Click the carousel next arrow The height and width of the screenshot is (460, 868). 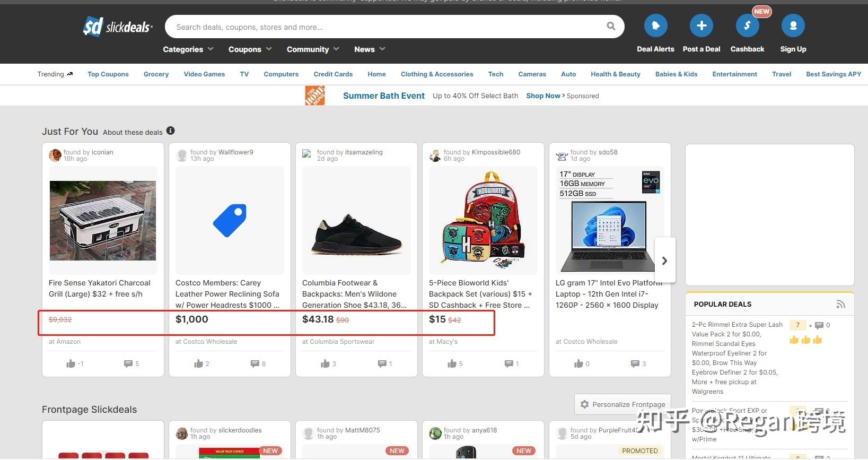coord(665,261)
